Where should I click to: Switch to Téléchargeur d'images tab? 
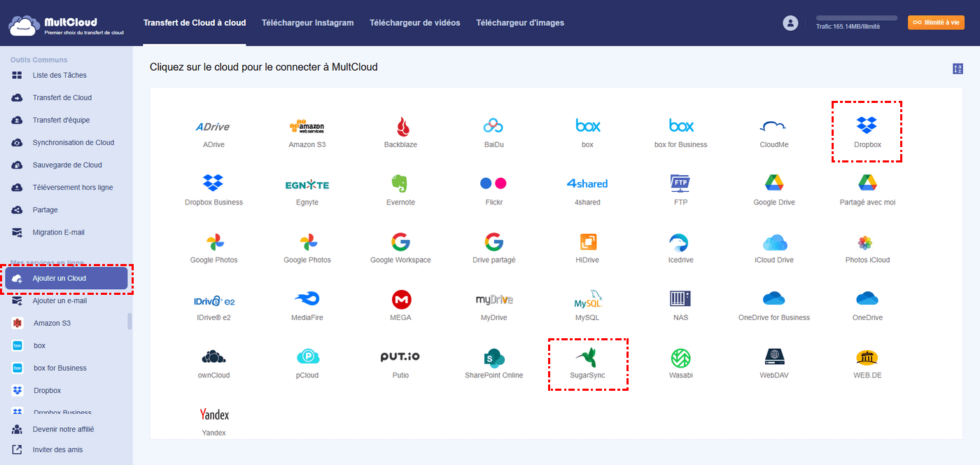(520, 22)
